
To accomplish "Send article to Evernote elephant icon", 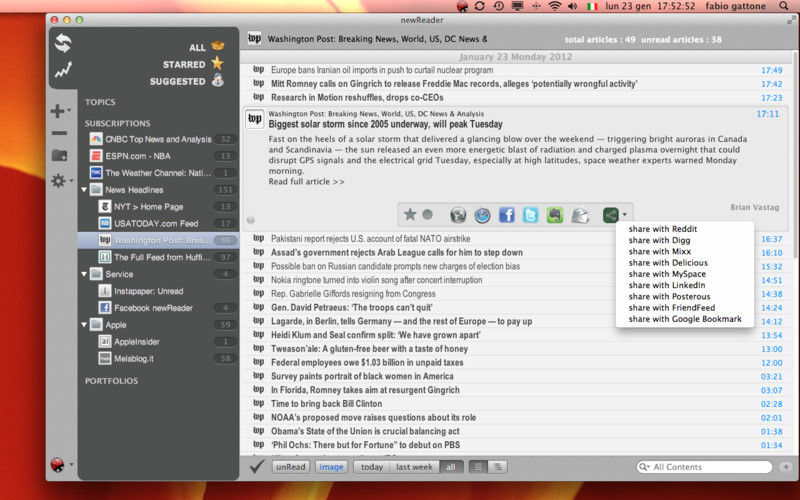I will point(555,215).
